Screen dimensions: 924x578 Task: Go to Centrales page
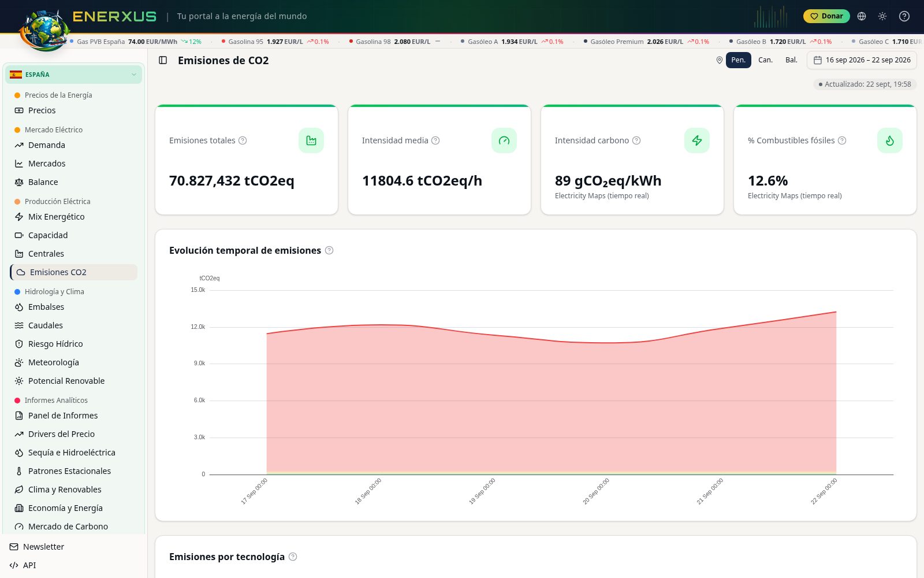click(74, 254)
